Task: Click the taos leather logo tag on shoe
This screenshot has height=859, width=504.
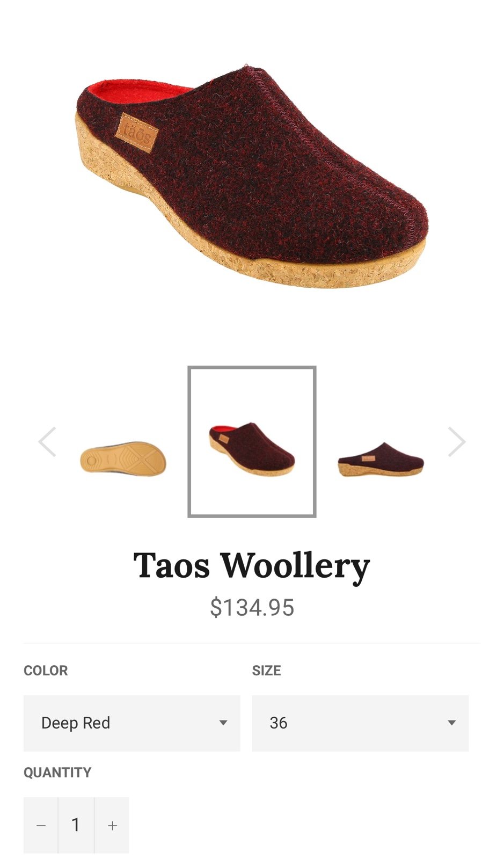Action: 137,132
